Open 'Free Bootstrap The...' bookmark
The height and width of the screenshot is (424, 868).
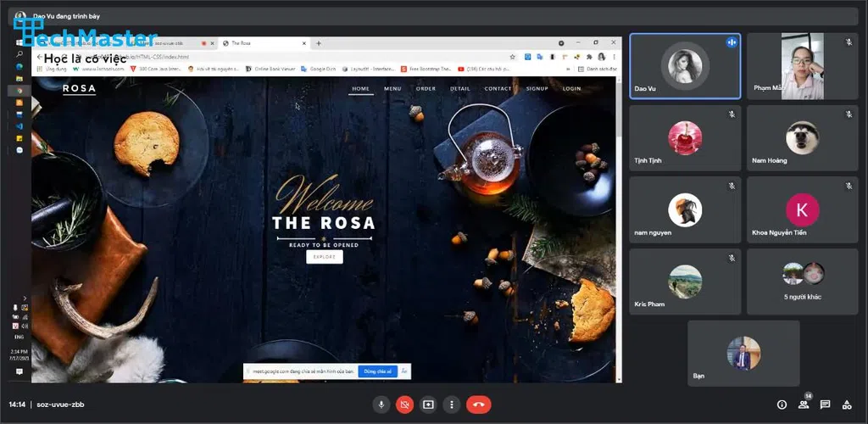426,70
